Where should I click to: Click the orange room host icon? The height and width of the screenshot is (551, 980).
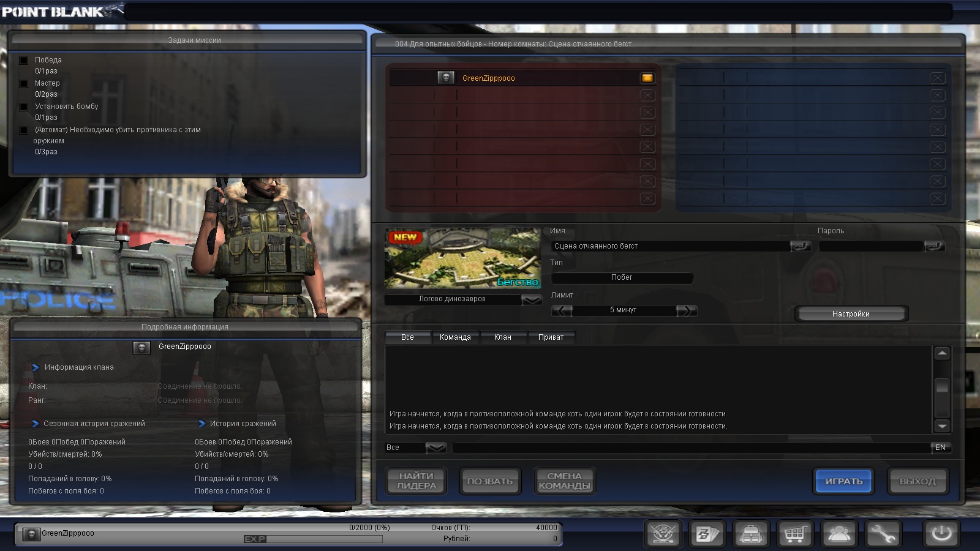pyautogui.click(x=647, y=78)
